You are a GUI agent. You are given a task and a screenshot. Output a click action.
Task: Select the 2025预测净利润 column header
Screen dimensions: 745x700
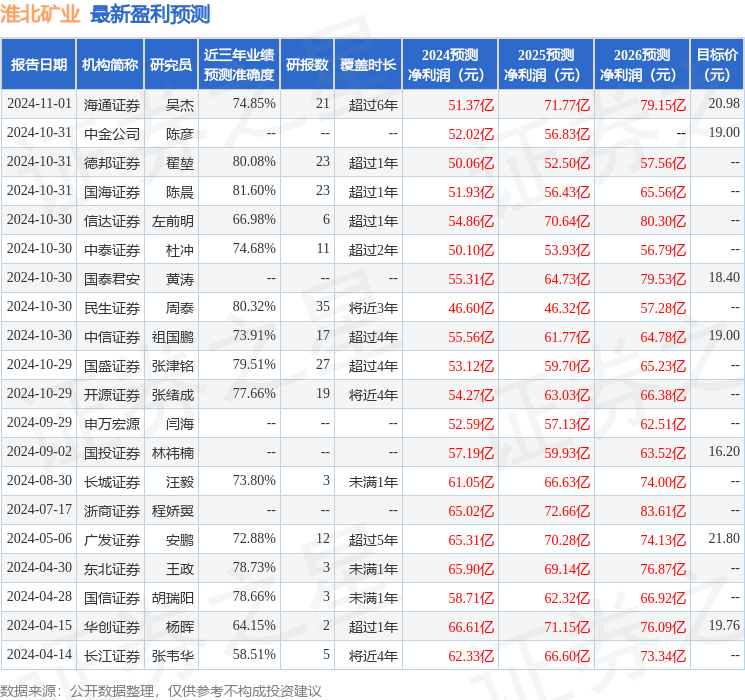545,64
